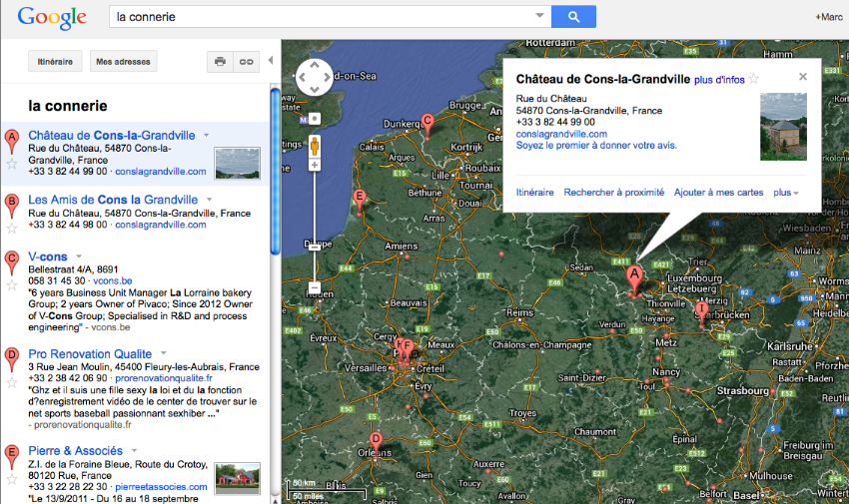Expand options arrow beside Château de Cons-la-Grandville

pos(207,135)
